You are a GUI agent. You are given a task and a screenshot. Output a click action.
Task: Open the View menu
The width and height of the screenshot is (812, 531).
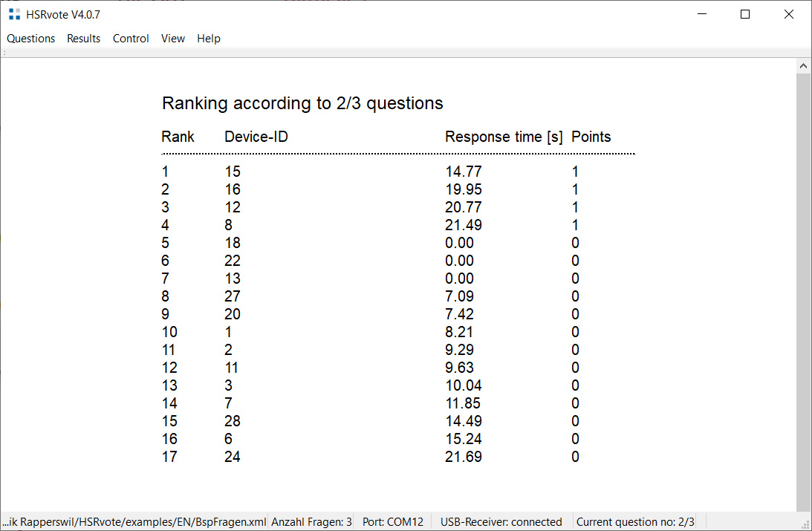click(x=172, y=39)
